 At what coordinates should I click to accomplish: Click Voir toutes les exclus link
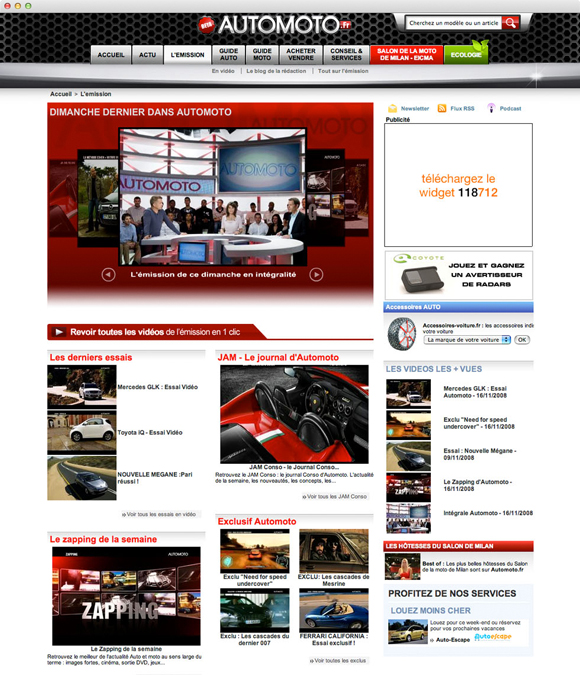[338, 660]
